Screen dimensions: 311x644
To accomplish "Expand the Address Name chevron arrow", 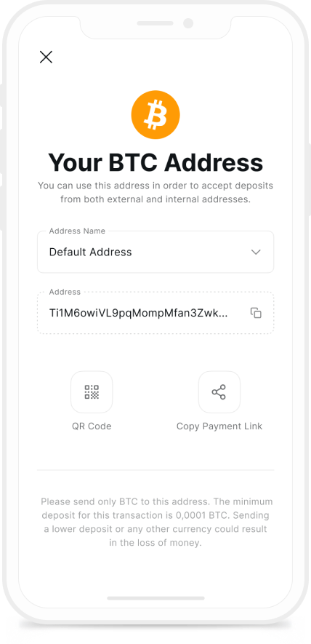I will click(x=256, y=253).
